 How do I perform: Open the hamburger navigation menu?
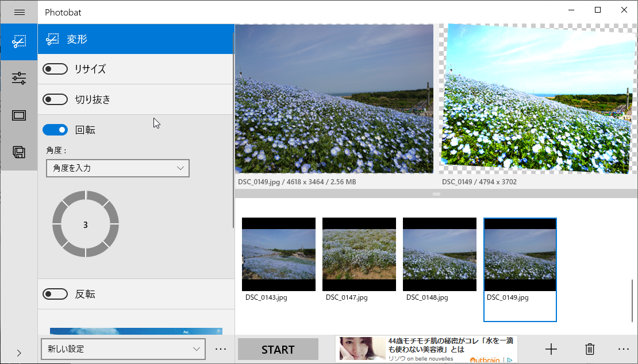(19, 12)
